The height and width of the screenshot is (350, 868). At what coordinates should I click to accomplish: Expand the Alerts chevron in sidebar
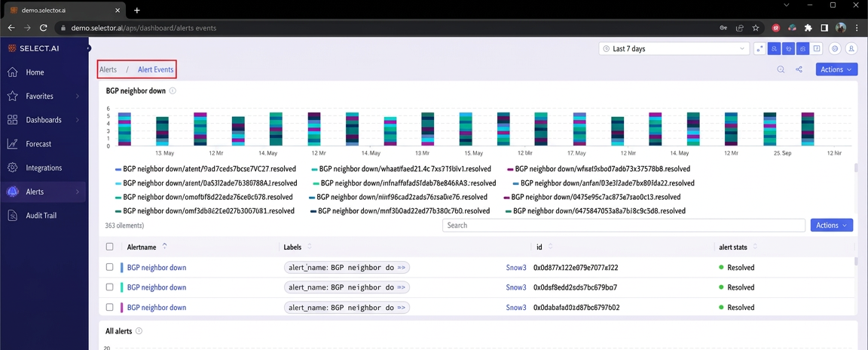78,192
